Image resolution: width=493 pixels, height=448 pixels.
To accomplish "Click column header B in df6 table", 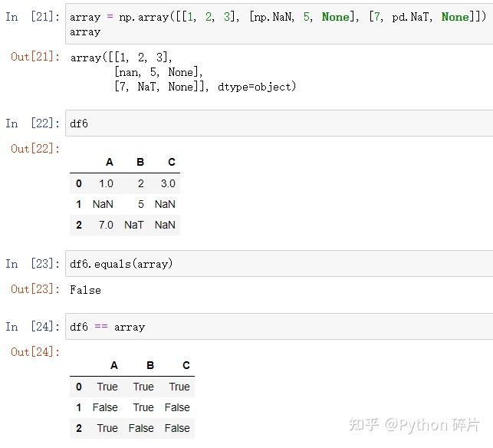I will [140, 162].
